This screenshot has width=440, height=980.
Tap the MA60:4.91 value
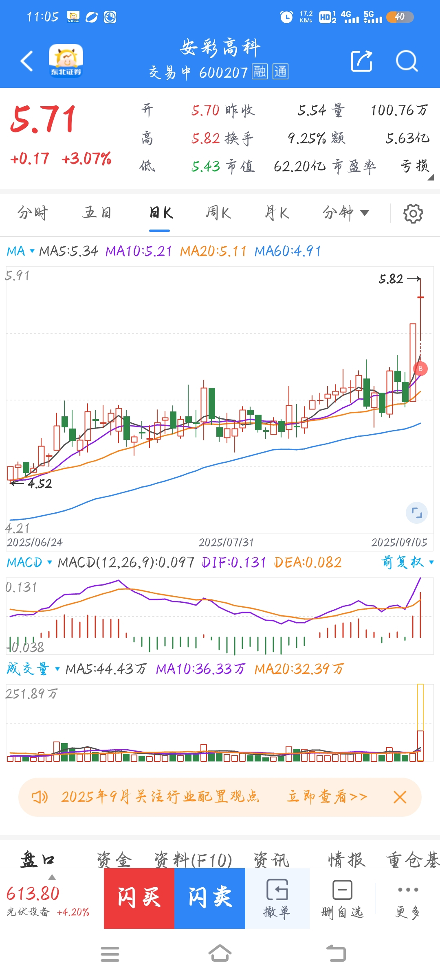(288, 251)
